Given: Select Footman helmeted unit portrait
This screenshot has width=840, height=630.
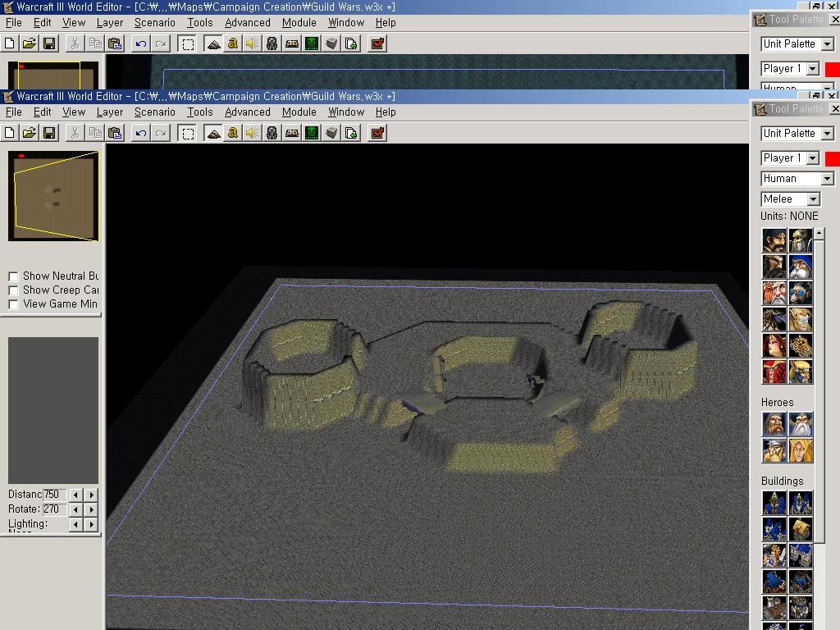Looking at the screenshot, I should (801, 240).
